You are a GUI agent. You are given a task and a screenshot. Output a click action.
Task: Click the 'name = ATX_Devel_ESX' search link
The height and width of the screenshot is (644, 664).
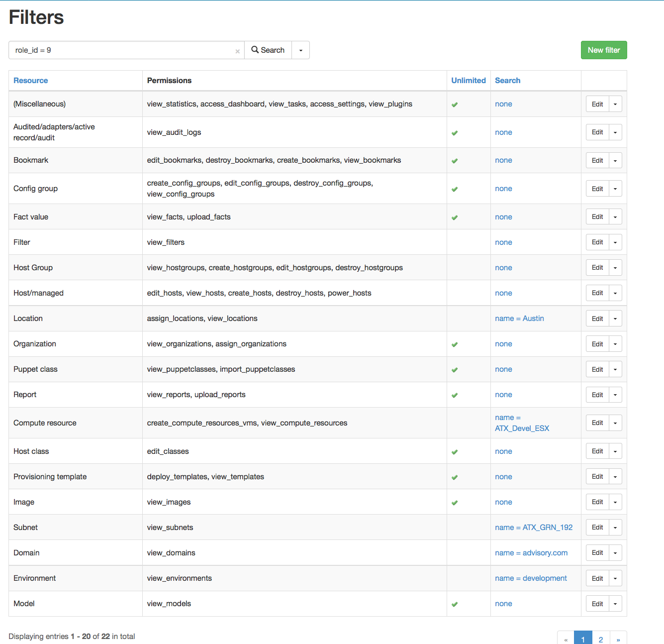coord(522,423)
